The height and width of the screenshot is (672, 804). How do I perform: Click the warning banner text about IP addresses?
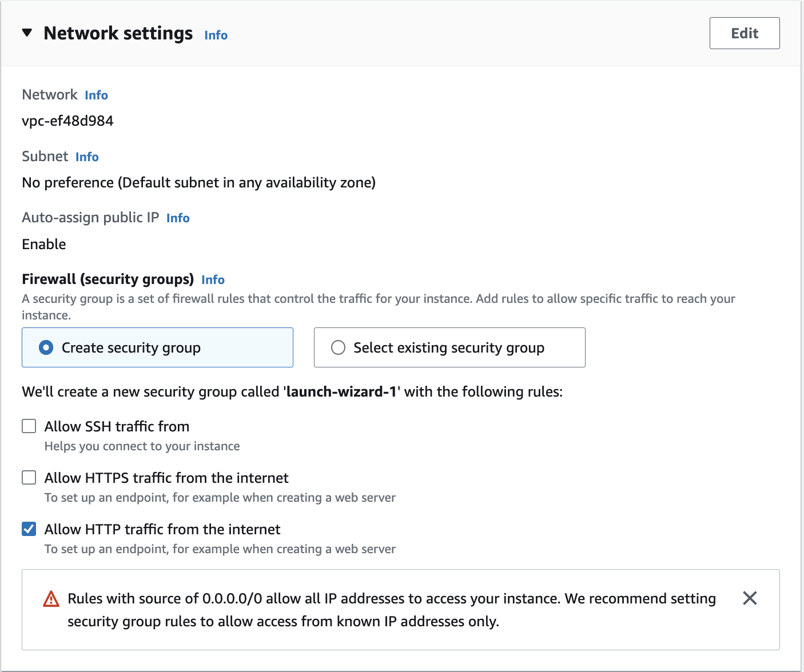pos(392,610)
